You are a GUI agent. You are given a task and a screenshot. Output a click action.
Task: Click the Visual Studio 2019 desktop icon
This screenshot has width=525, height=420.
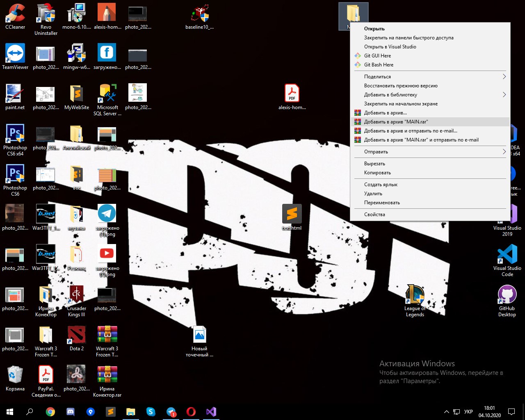click(x=507, y=220)
